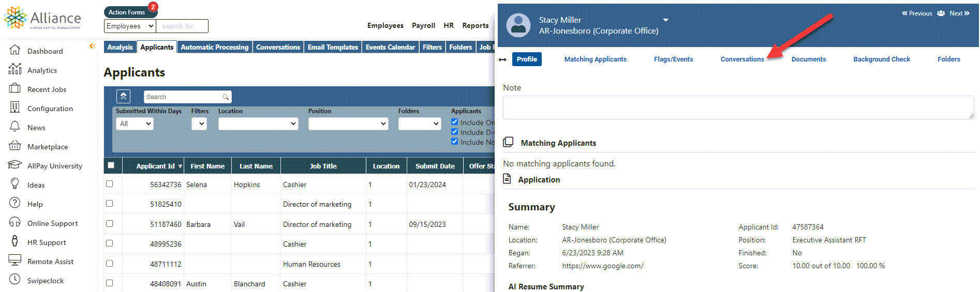
Task: Click the Profile button
Action: click(527, 59)
